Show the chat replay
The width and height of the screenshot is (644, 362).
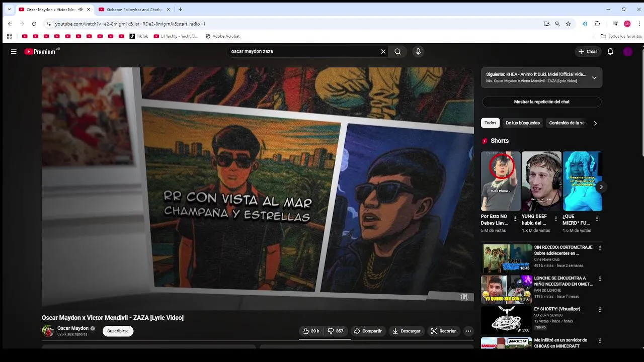point(541,102)
